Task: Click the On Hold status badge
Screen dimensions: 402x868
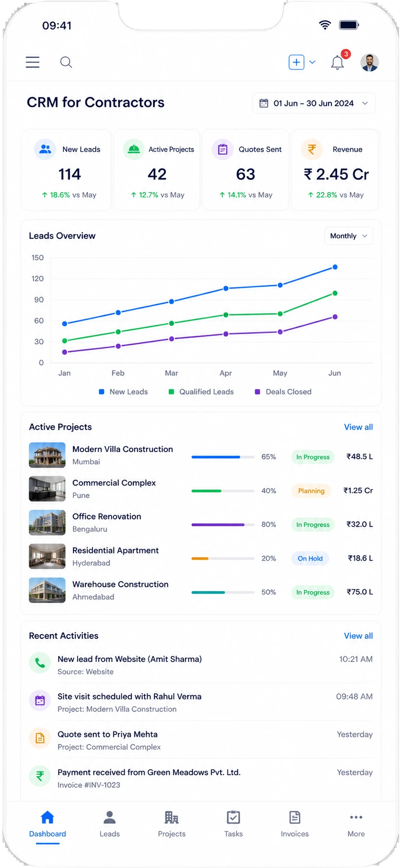Action: tap(310, 559)
